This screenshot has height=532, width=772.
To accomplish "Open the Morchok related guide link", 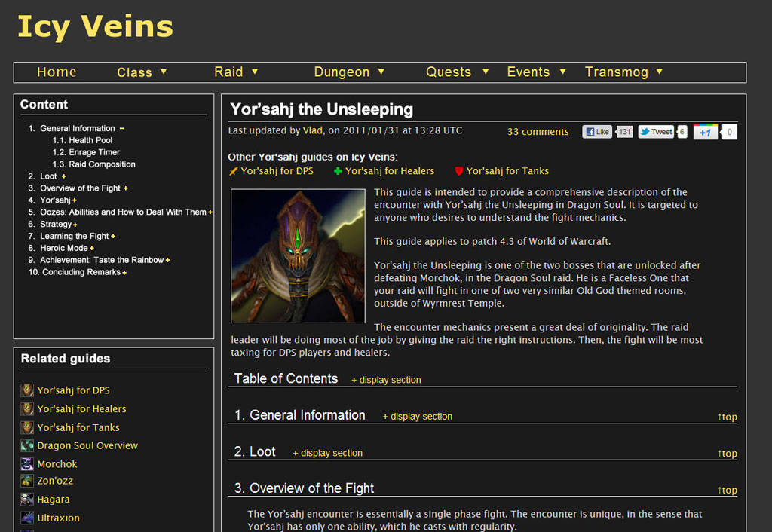I will (x=57, y=464).
